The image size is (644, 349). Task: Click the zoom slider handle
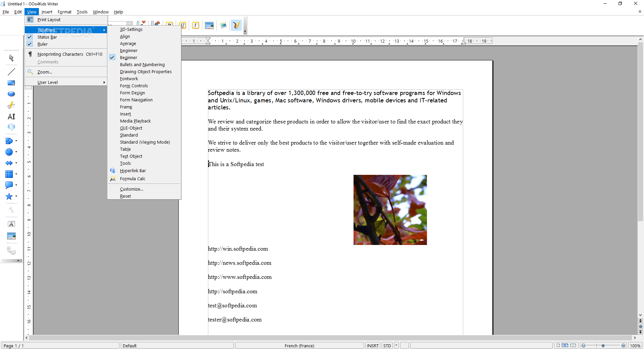[x=603, y=346]
